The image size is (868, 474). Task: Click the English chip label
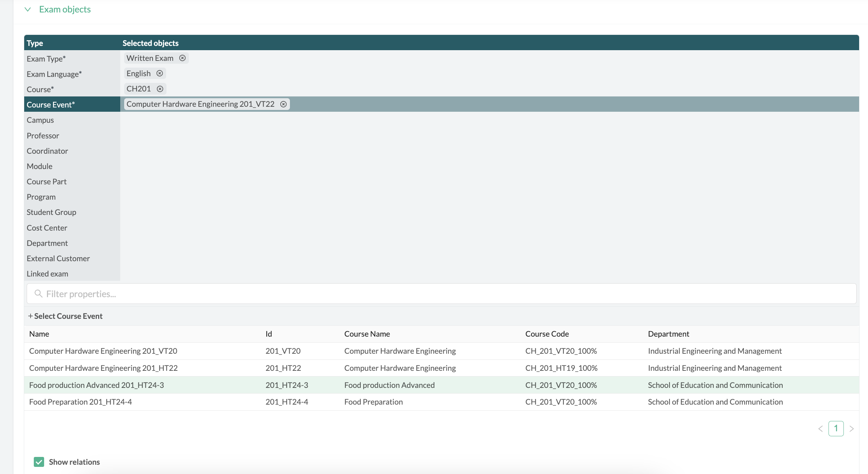tap(139, 73)
